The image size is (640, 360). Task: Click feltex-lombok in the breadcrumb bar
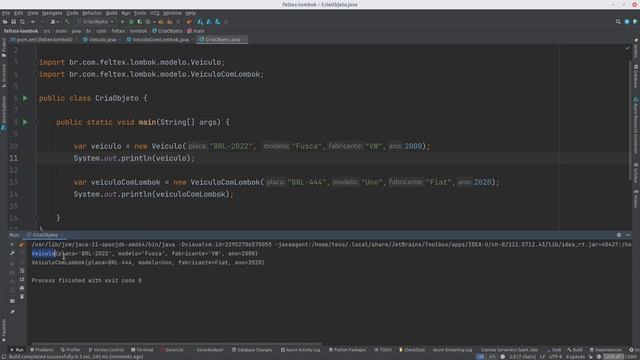(x=20, y=31)
